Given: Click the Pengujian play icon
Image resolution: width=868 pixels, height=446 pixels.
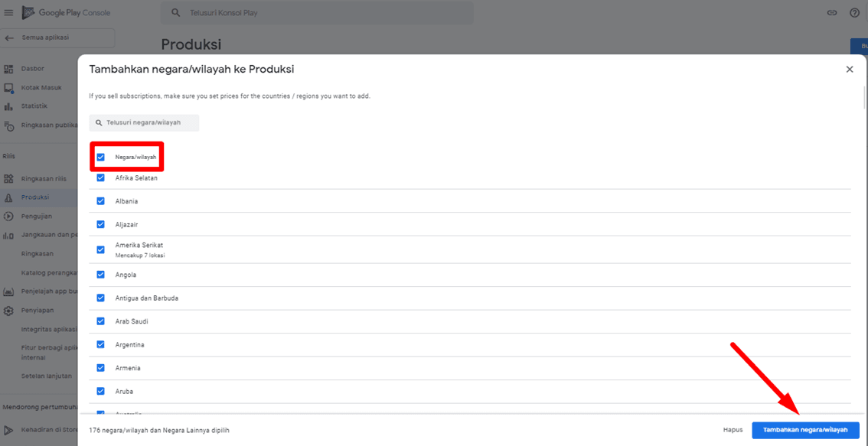Looking at the screenshot, I should tap(8, 216).
